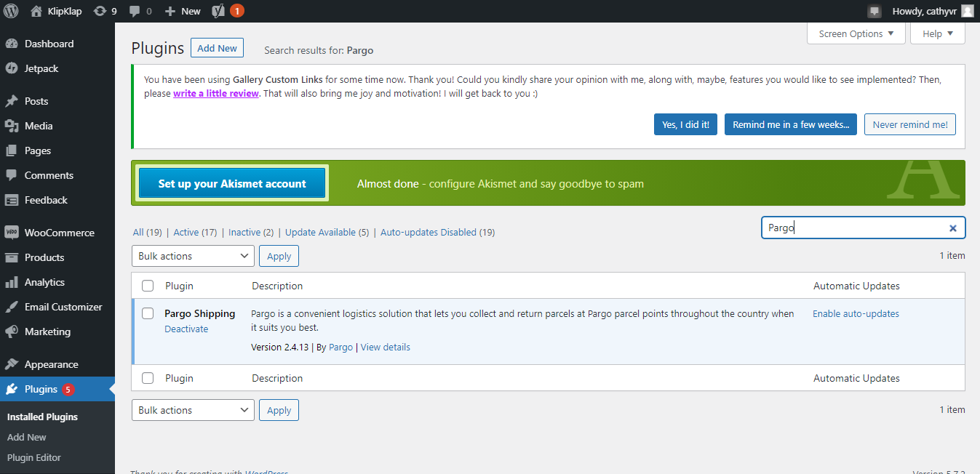This screenshot has width=980, height=474.
Task: Open View details link for Pargo
Action: 386,347
